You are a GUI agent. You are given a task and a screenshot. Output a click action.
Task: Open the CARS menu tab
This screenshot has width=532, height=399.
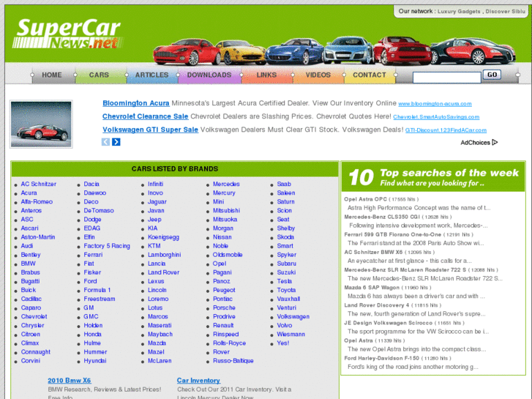pyautogui.click(x=99, y=75)
